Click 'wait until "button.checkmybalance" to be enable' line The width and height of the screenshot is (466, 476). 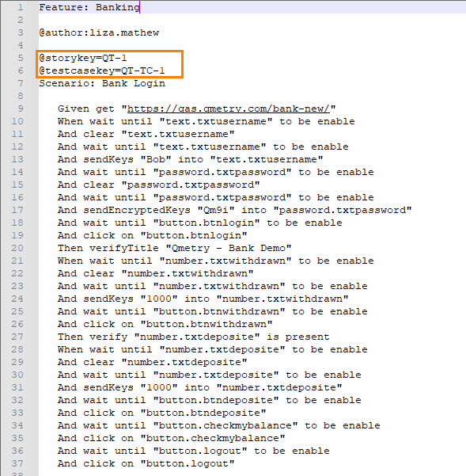tap(219, 425)
